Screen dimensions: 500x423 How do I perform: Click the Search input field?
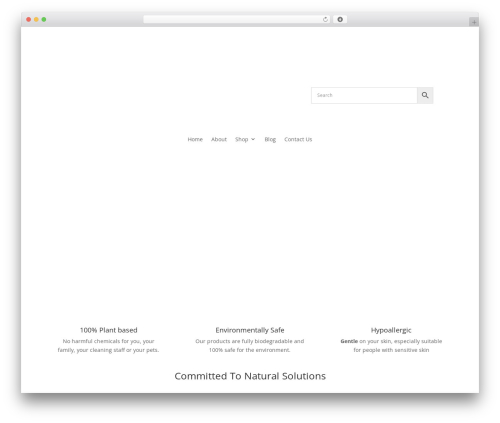pos(364,95)
